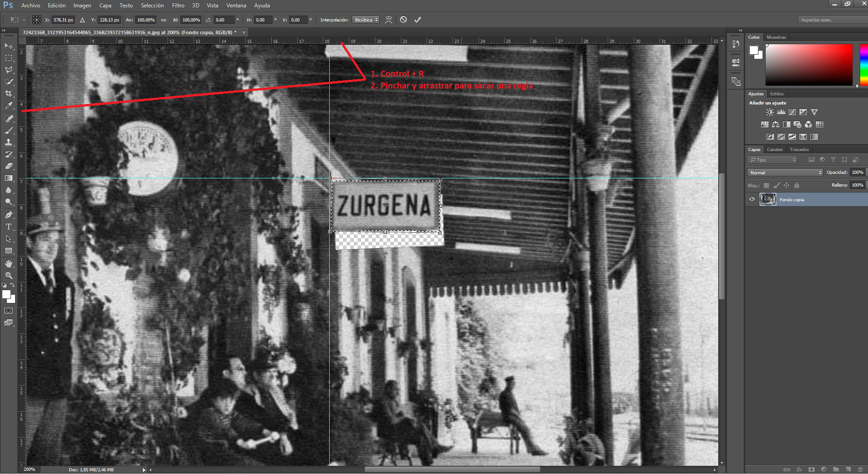Commit the transform with the checkmark
This screenshot has height=474, width=868.
tap(417, 20)
